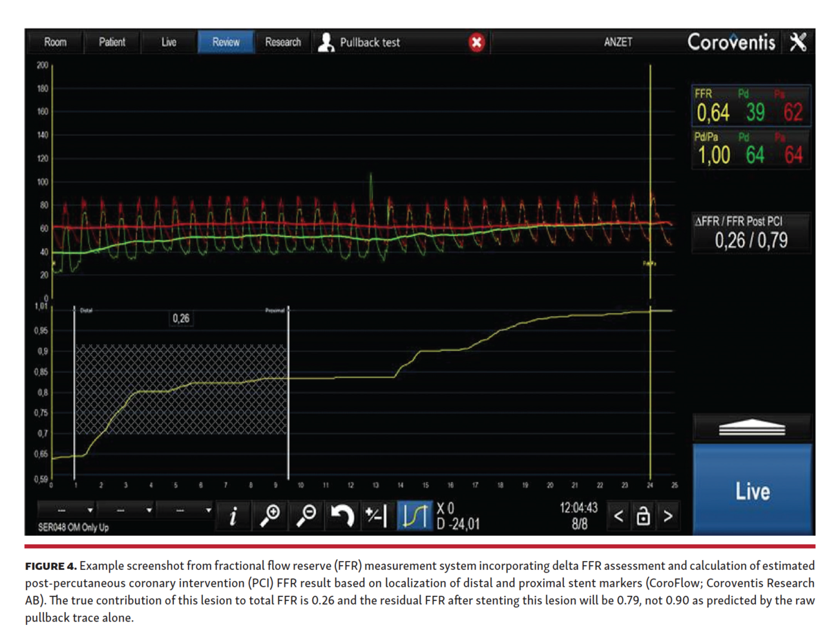Open the information panel via the i icon
The image size is (840, 632).
233,515
